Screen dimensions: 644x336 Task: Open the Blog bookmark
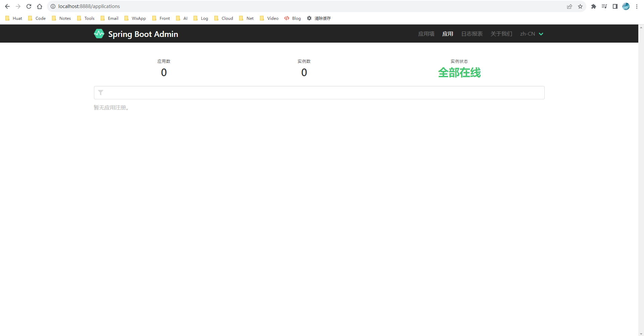pos(292,18)
